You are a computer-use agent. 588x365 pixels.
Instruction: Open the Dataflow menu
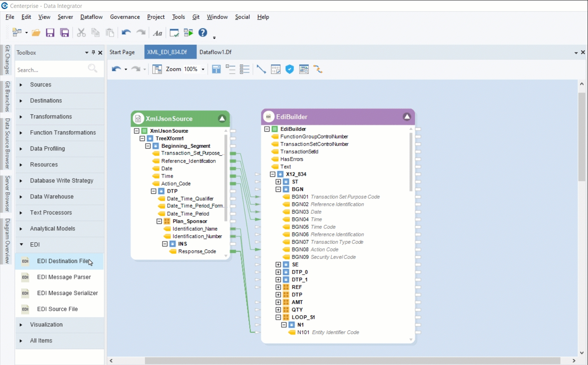(x=91, y=17)
